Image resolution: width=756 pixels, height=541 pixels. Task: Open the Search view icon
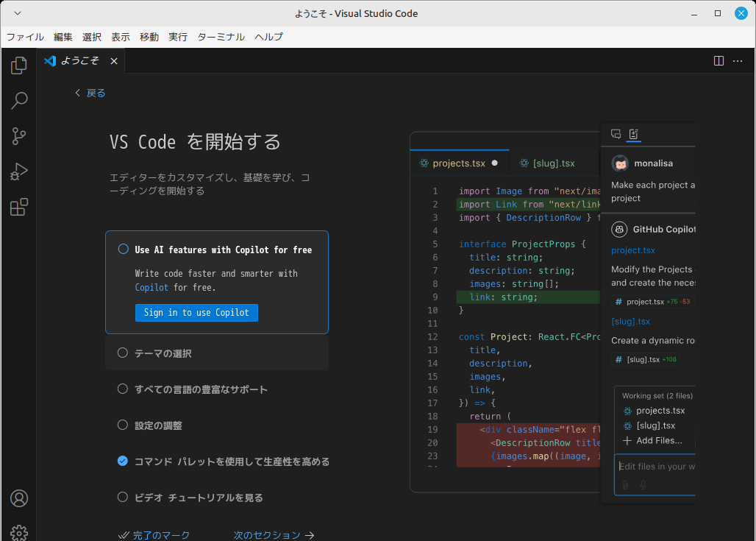(x=19, y=101)
